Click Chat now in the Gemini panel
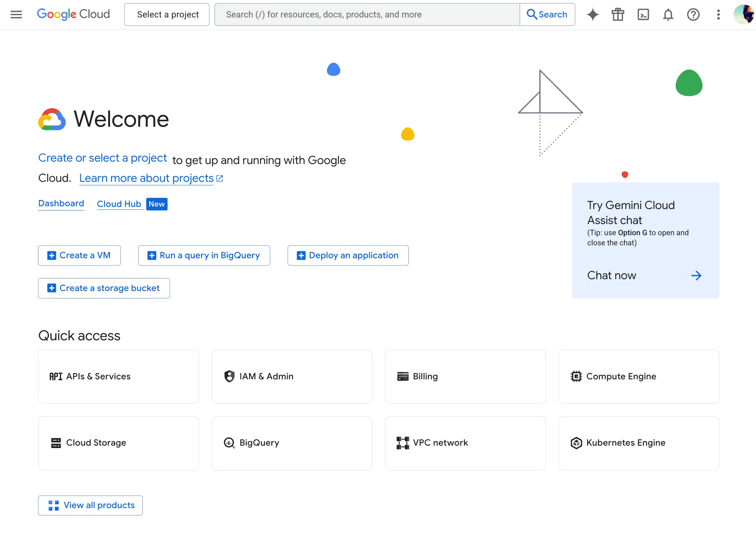 tap(612, 275)
